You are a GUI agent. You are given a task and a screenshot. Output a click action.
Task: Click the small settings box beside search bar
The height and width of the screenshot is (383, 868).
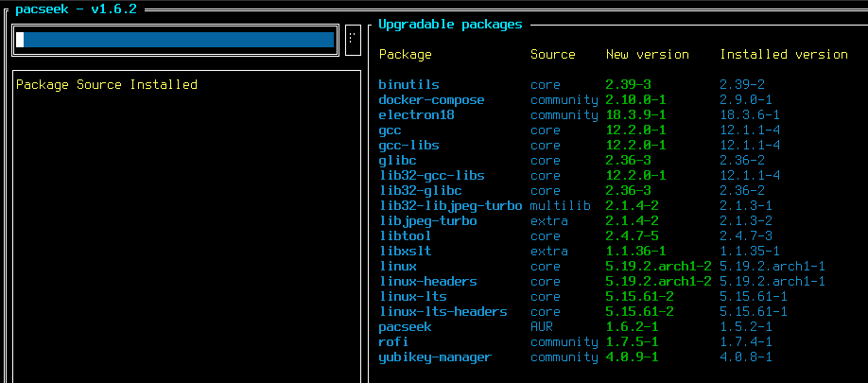[352, 39]
